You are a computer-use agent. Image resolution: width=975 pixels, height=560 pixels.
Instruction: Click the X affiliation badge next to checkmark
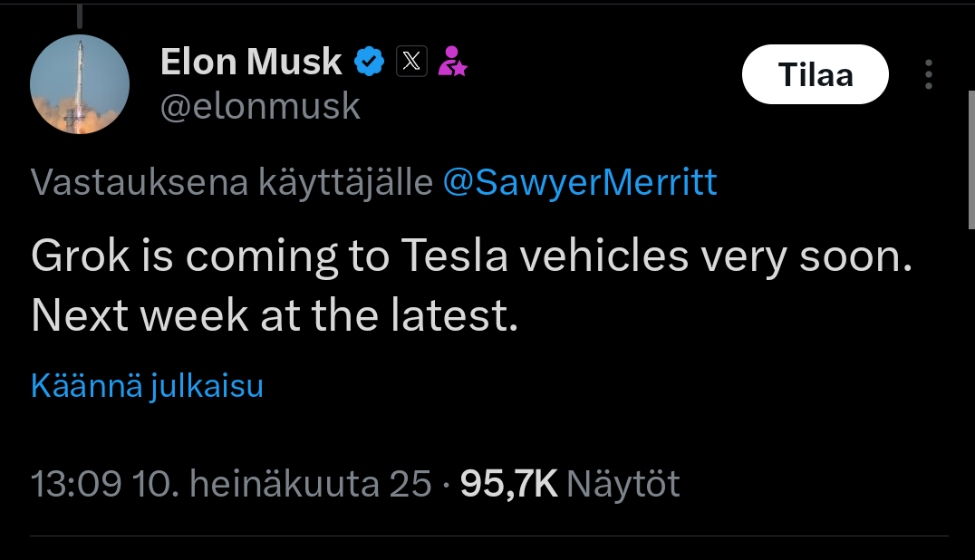pyautogui.click(x=412, y=61)
